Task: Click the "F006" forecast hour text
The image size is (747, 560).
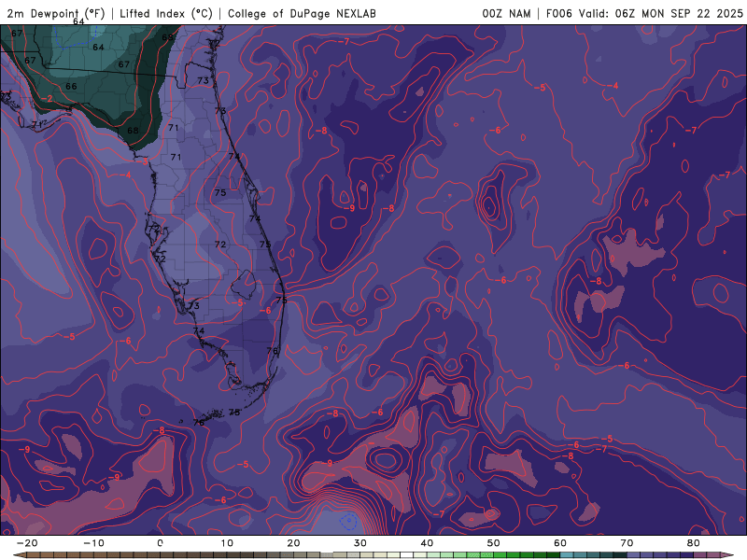Action: [x=558, y=13]
